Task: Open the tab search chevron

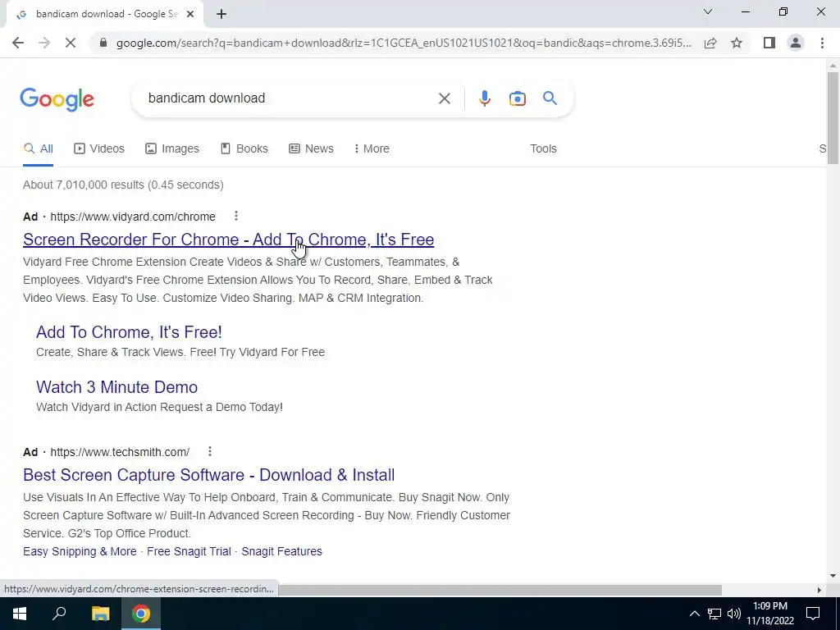Action: 708,11
